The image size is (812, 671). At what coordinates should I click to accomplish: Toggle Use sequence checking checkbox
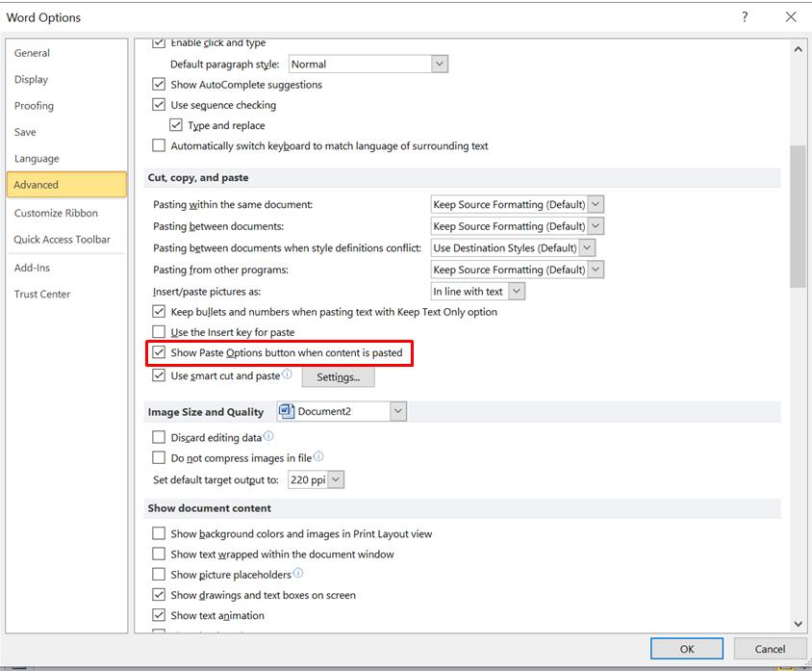click(159, 105)
